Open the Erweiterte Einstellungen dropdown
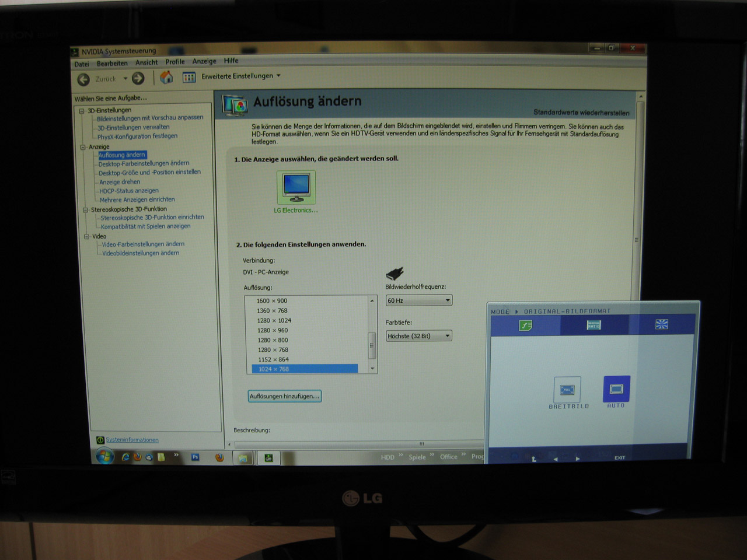This screenshot has width=747, height=560. (x=241, y=76)
